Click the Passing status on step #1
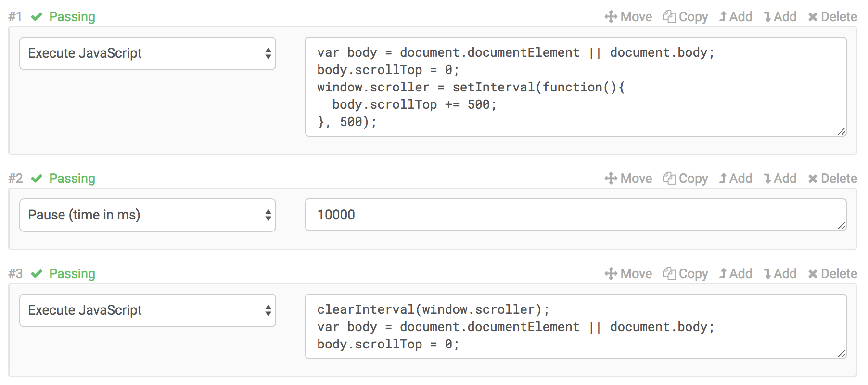Image resolution: width=868 pixels, height=385 pixels. pyautogui.click(x=72, y=16)
